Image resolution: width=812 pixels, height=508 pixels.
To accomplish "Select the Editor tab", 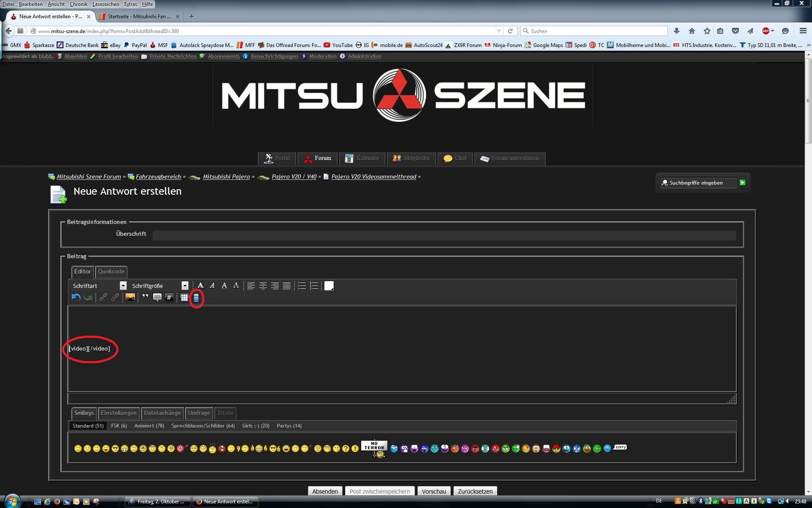I will [82, 271].
